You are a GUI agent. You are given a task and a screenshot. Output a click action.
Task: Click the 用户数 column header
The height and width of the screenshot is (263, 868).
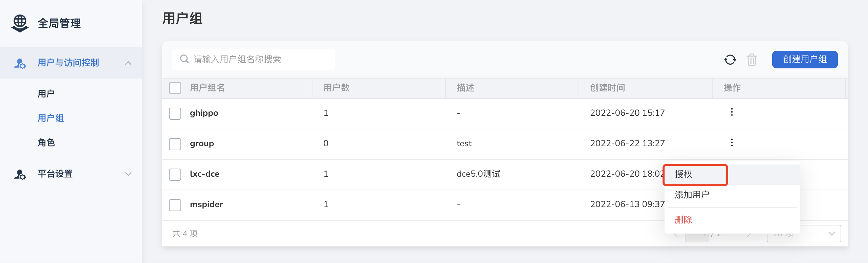click(337, 88)
